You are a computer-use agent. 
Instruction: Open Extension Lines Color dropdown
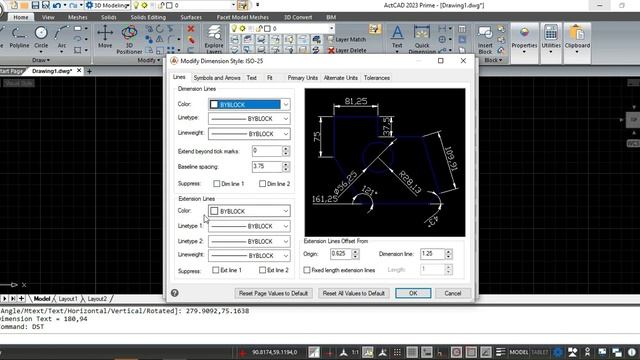(x=249, y=211)
